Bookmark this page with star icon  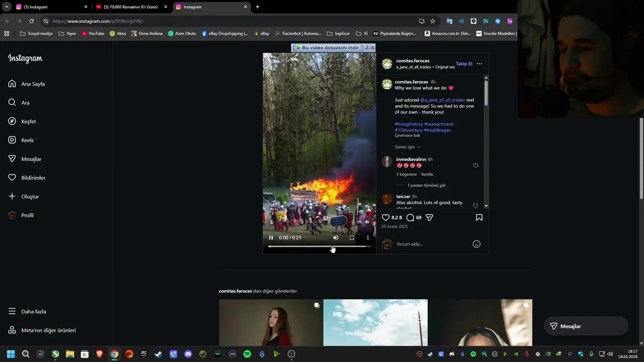tap(432, 21)
